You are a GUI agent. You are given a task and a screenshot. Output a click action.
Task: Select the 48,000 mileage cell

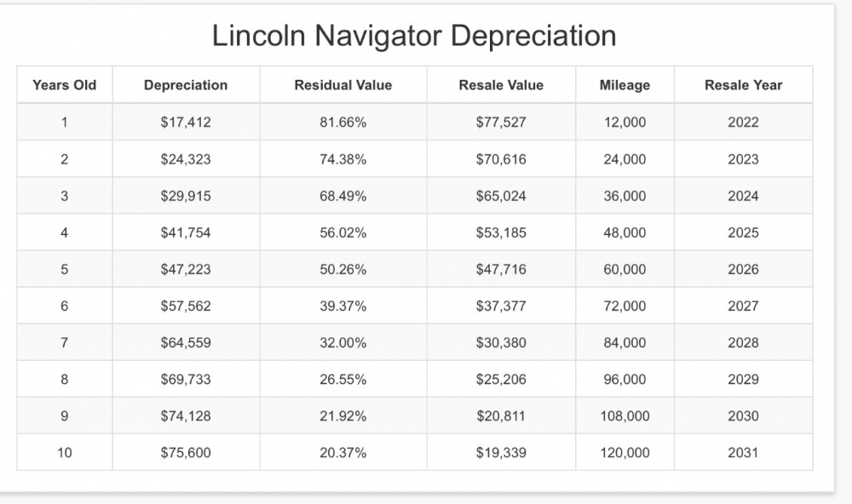click(625, 232)
